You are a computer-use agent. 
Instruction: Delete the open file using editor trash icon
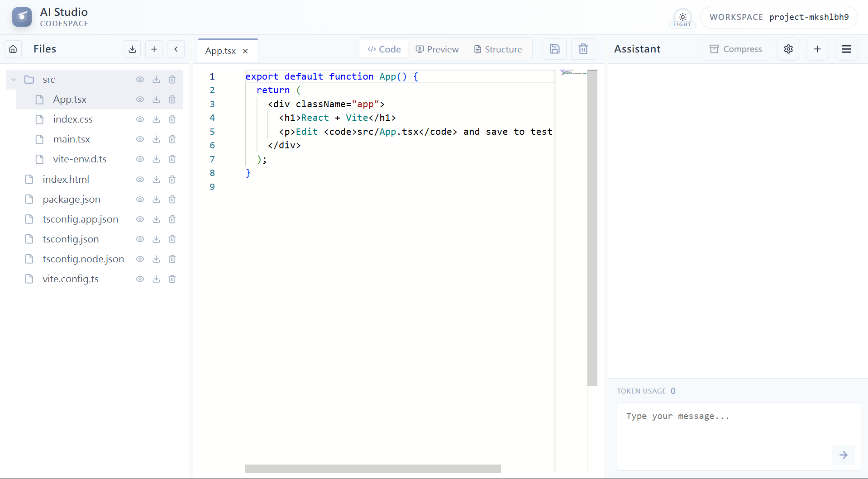[x=583, y=49]
